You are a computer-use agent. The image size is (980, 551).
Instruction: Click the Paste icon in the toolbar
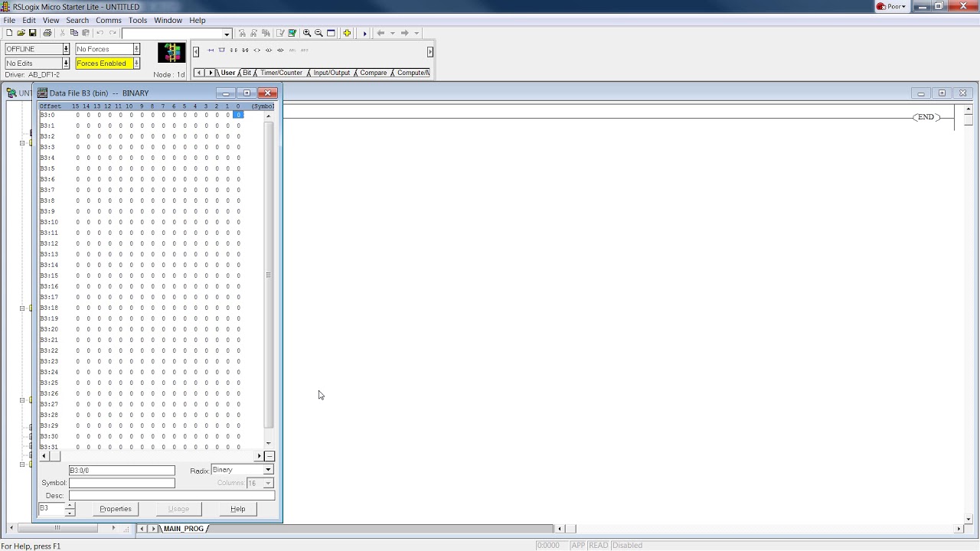(86, 33)
